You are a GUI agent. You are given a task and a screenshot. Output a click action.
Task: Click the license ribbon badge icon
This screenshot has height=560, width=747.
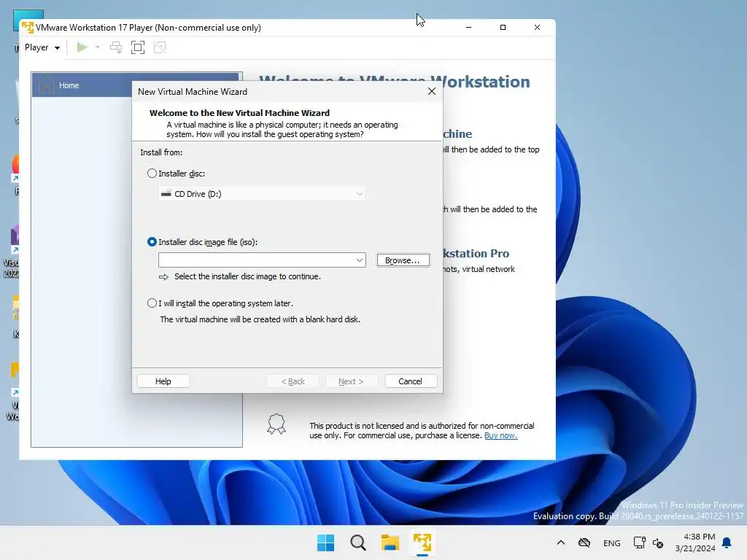coord(276,424)
